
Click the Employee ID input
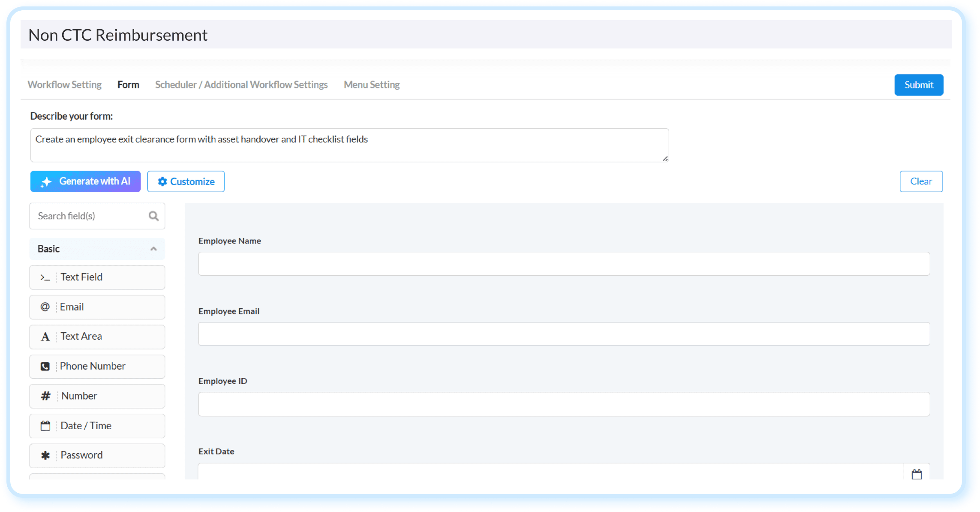click(x=564, y=404)
